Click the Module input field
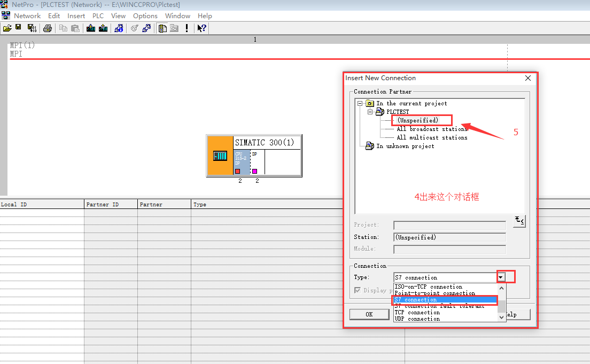The width and height of the screenshot is (590, 364). pos(449,249)
